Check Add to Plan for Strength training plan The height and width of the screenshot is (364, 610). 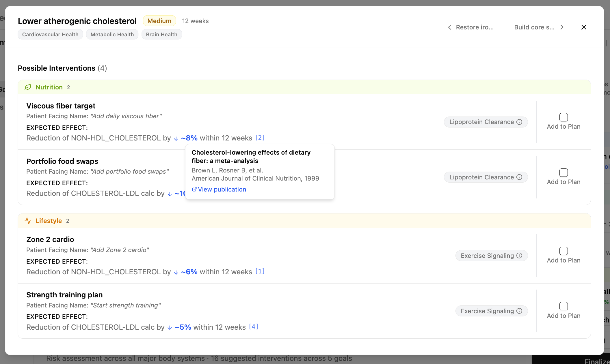pyautogui.click(x=563, y=306)
